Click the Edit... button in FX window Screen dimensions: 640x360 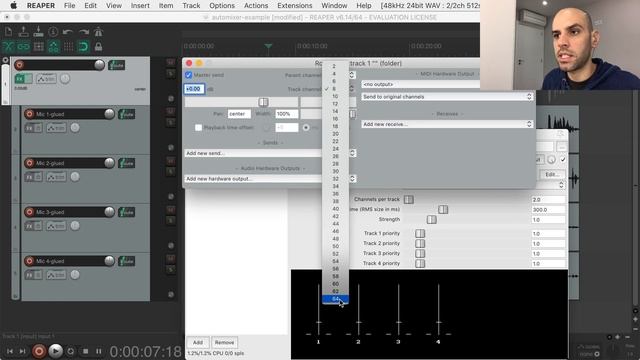click(x=552, y=175)
